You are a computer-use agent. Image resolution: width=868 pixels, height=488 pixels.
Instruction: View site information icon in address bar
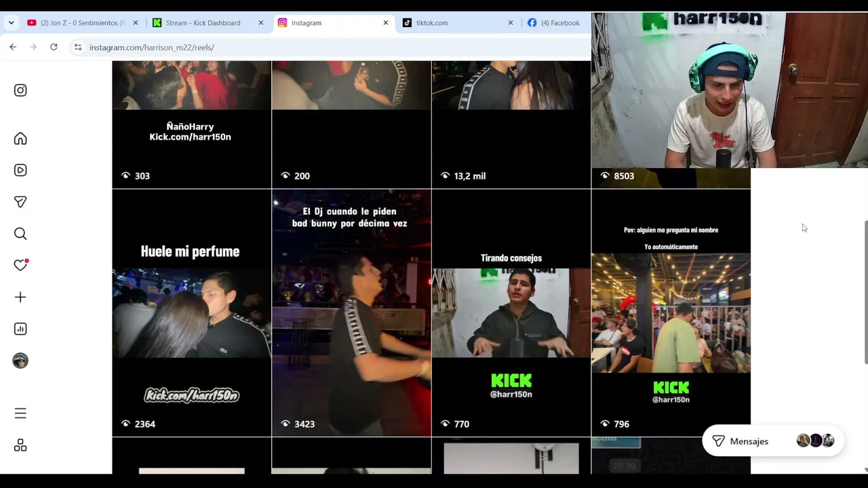click(78, 47)
